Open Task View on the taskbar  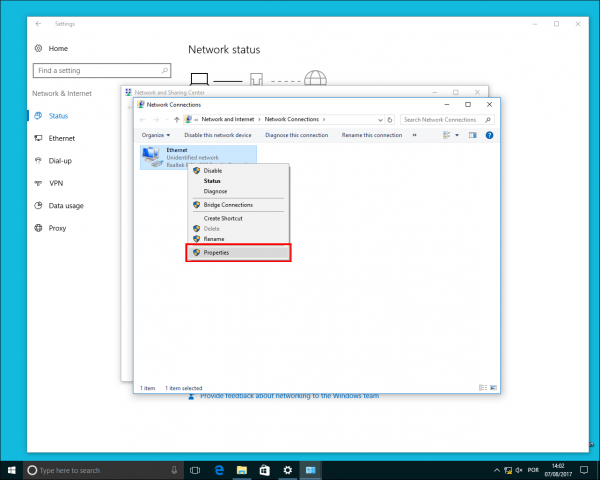tap(195, 470)
